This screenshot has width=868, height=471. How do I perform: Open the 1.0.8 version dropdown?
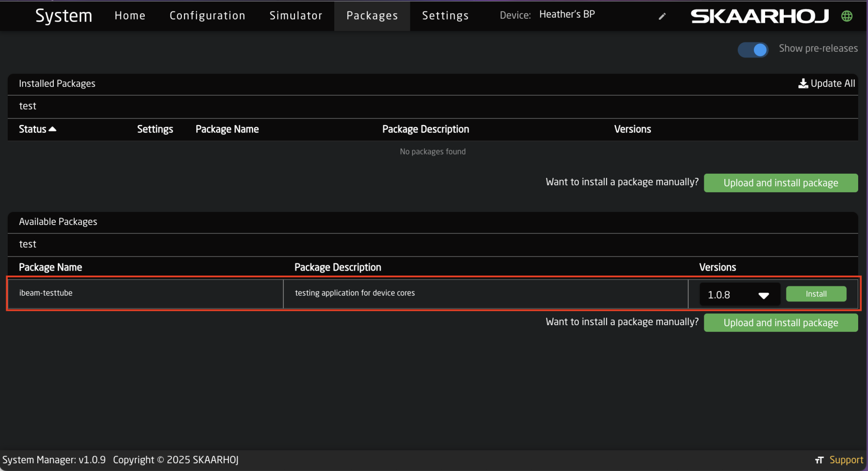point(738,295)
